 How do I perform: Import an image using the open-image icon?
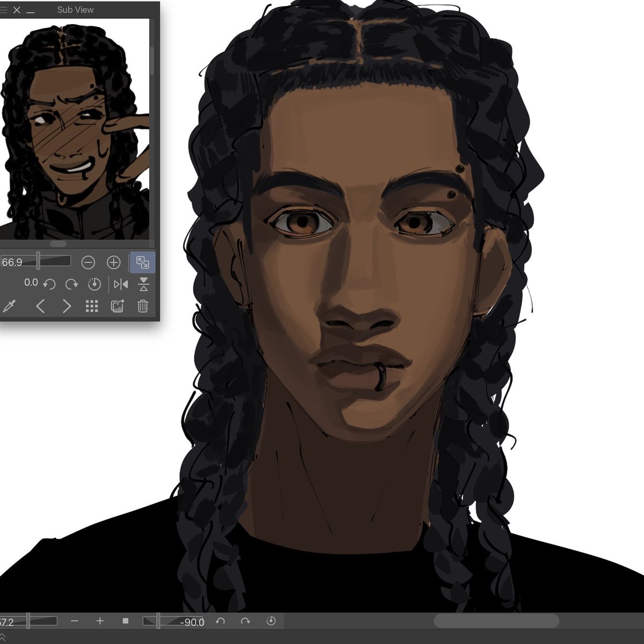(x=118, y=306)
